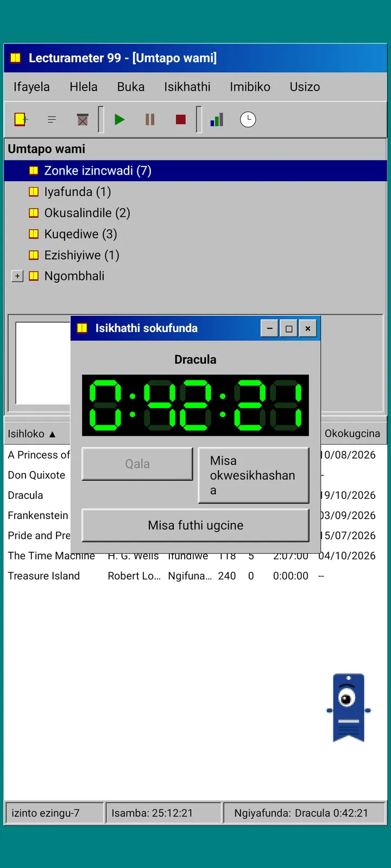The height and width of the screenshot is (868, 391).
Task: Click the 0:00:00 time cell
Action: point(291,576)
